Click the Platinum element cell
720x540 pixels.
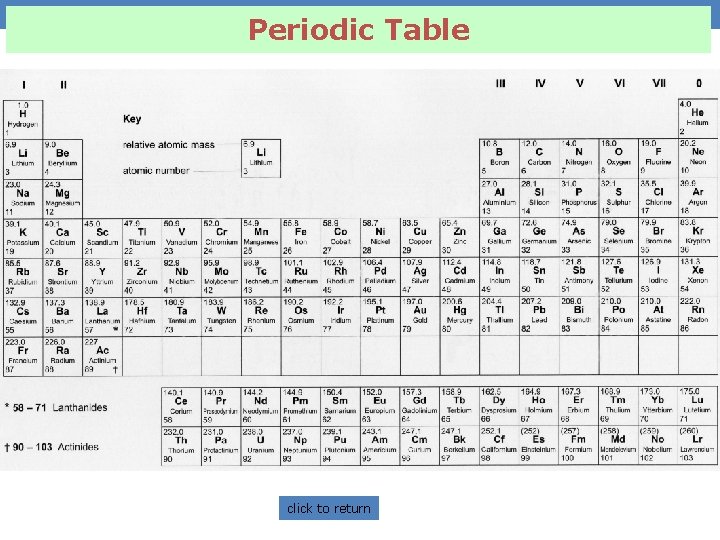(x=380, y=316)
